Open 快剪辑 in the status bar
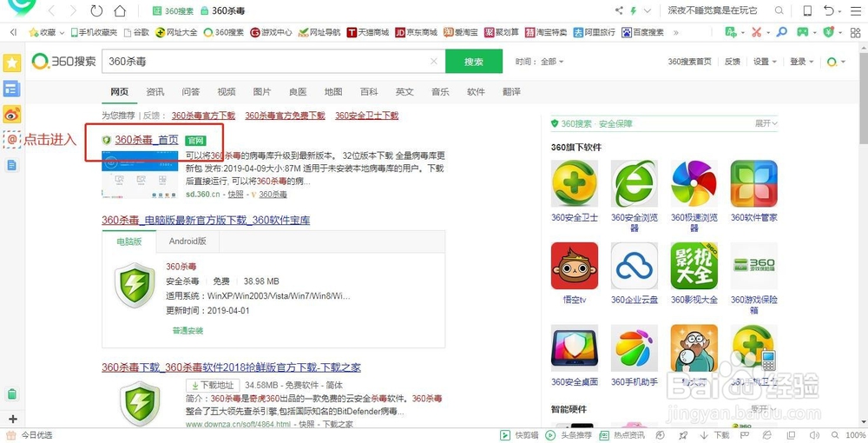868x443 pixels. tap(519, 435)
